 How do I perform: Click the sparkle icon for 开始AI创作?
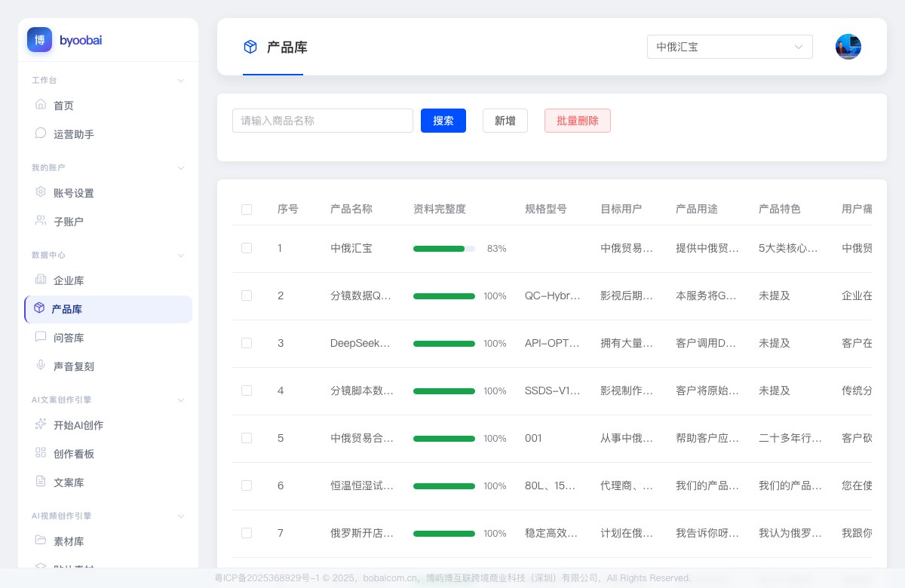41,424
